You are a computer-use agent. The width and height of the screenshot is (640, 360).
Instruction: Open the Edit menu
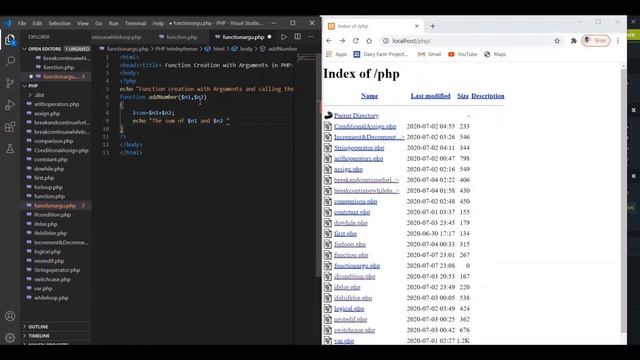point(37,23)
